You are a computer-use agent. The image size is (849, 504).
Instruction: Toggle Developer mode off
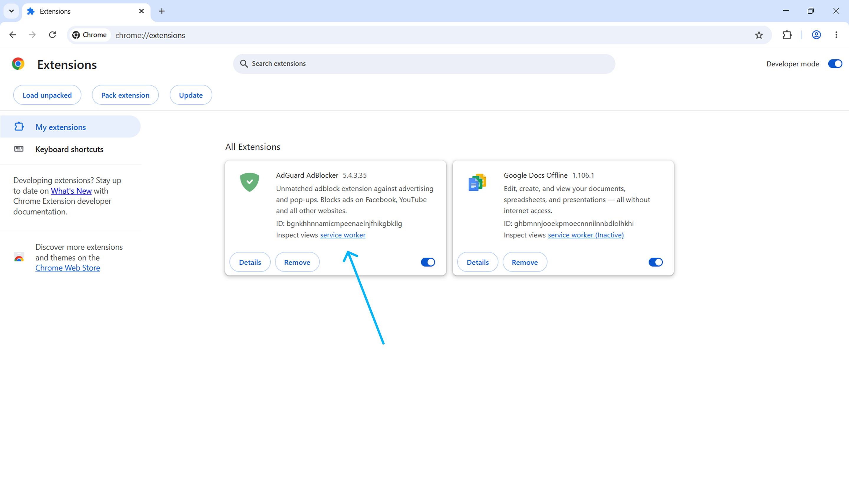pyautogui.click(x=835, y=64)
